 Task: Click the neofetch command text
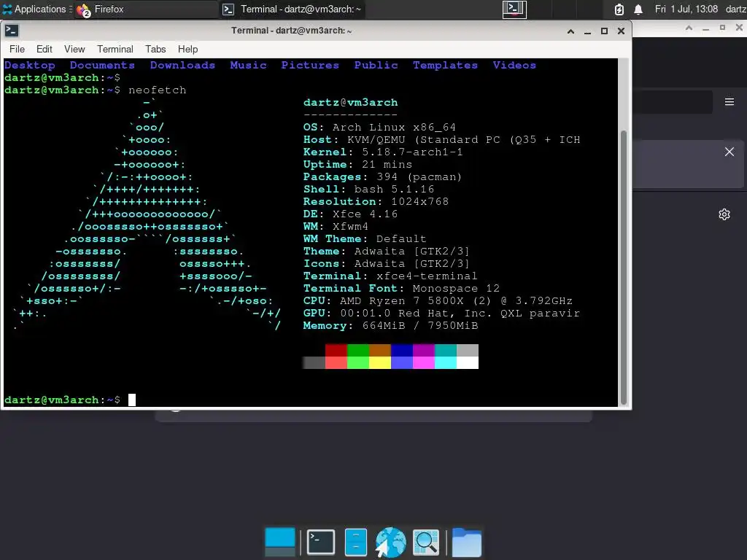click(x=158, y=90)
